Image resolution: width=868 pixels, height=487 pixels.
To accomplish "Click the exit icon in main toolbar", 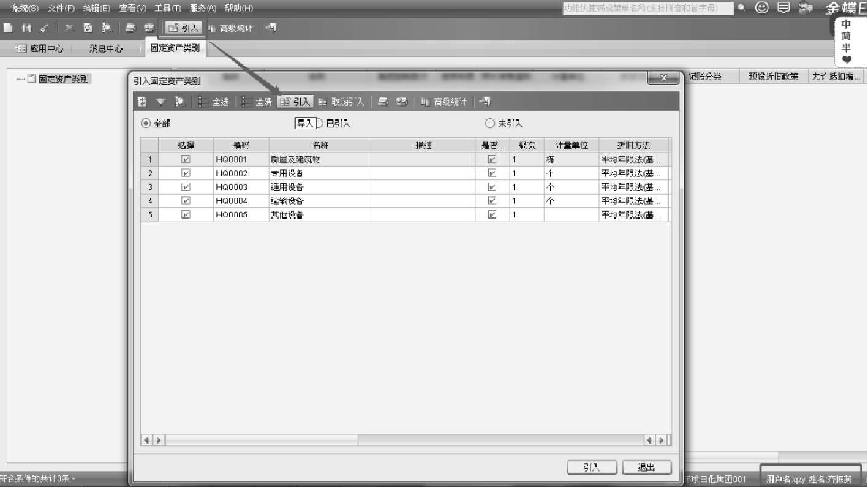I will point(271,28).
